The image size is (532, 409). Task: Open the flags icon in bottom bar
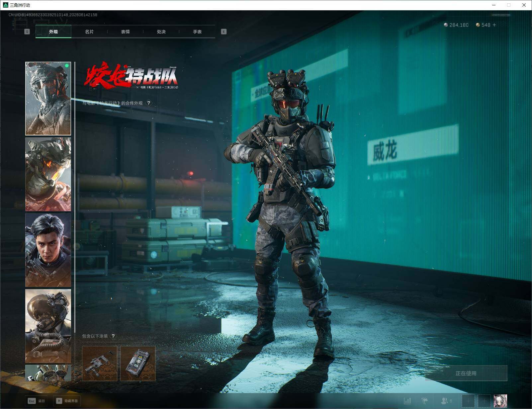[424, 401]
